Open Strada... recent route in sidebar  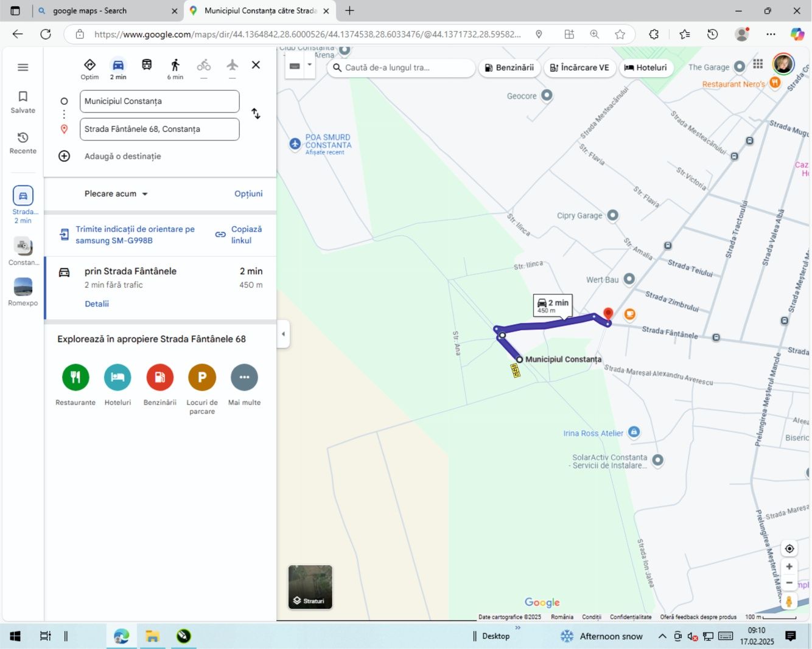click(23, 204)
